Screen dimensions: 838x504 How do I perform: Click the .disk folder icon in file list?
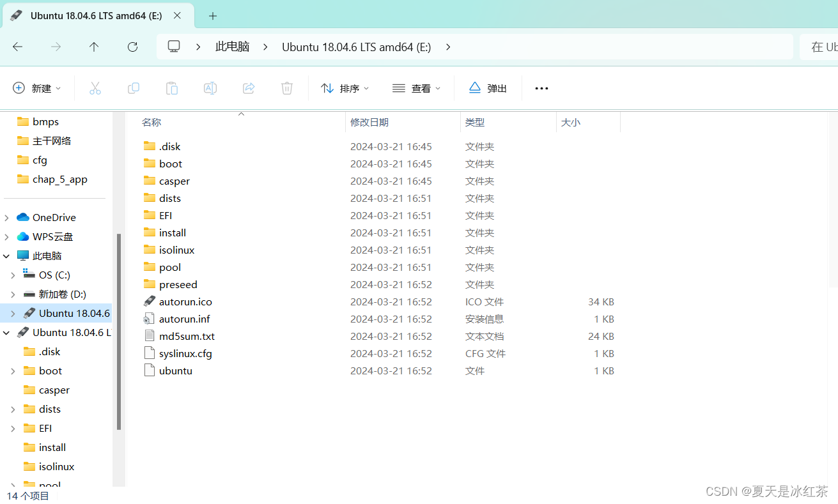(150, 146)
